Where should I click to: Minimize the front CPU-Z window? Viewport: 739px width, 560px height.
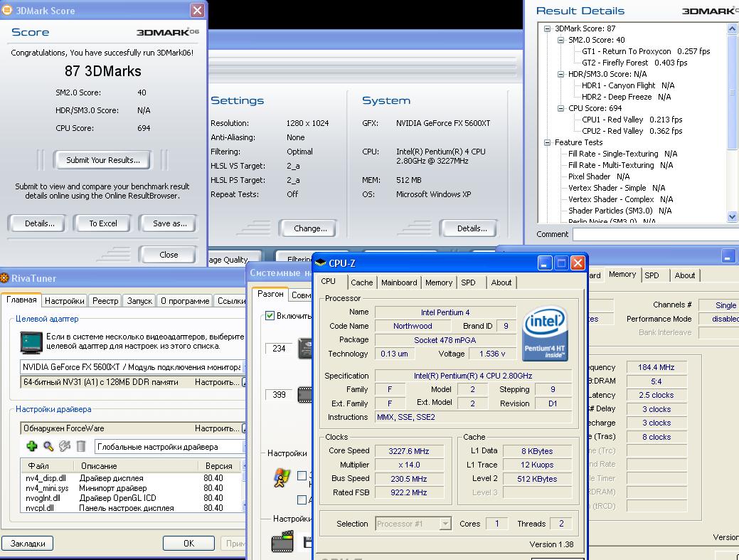[545, 263]
